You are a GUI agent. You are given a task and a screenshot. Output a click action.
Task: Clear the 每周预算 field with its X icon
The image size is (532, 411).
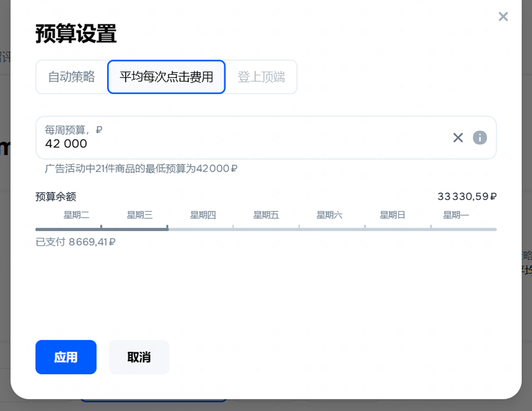click(458, 138)
